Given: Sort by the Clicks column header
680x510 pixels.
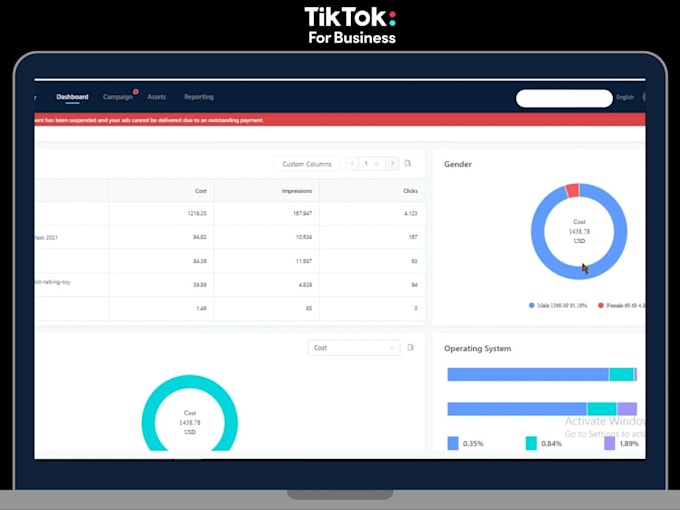Looking at the screenshot, I should point(410,191).
